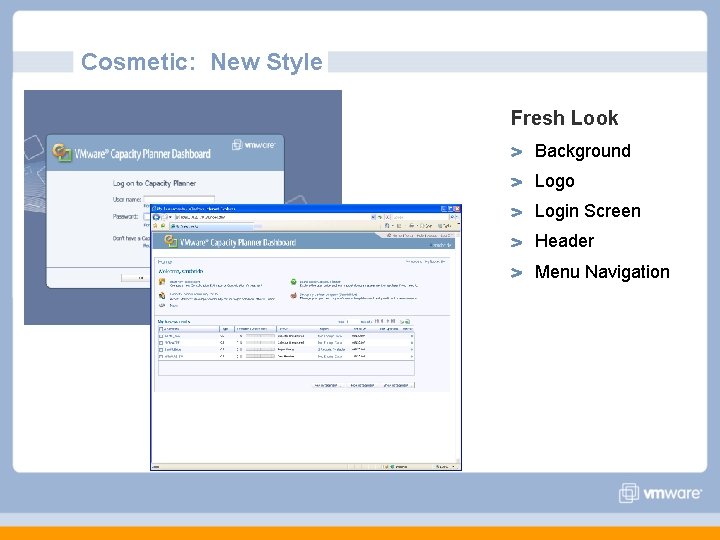
Task: Click the browser Home toolbar icon
Action: [387, 226]
